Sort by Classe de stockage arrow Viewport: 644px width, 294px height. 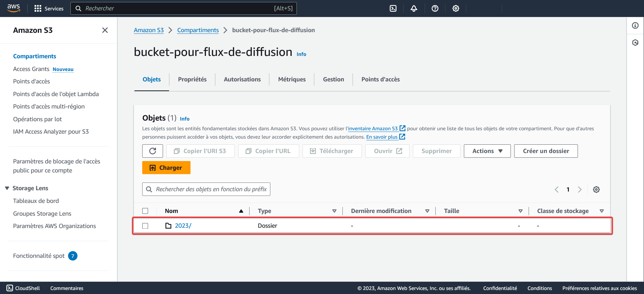(602, 211)
